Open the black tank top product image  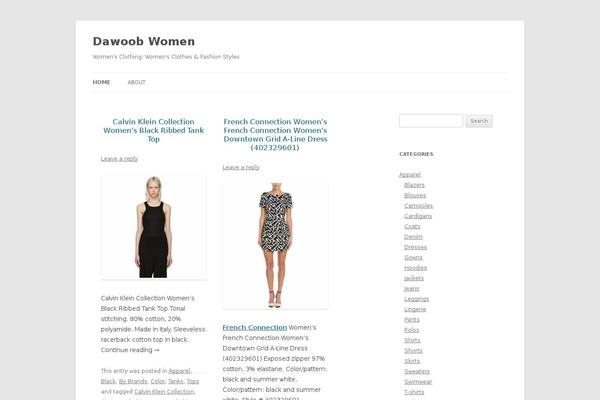(153, 227)
